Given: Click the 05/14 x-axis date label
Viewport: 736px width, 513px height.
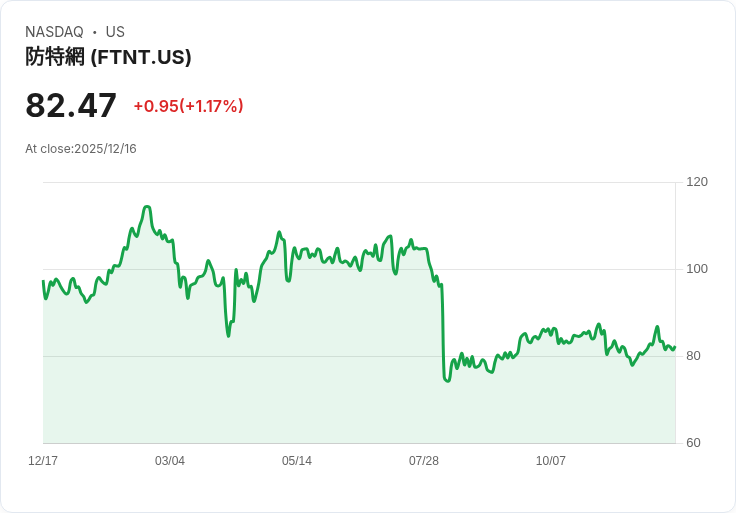Looking at the screenshot, I should click(297, 461).
